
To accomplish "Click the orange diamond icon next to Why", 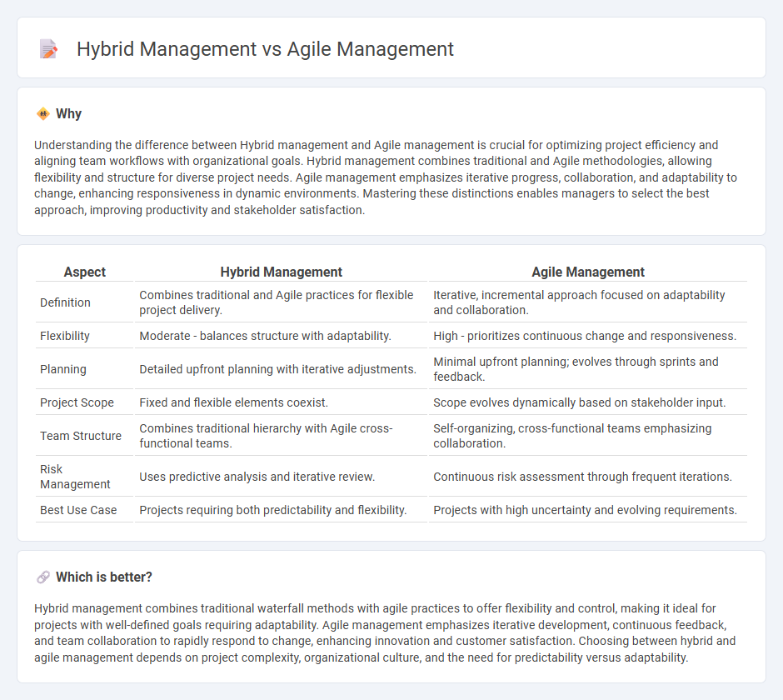I will [43, 113].
